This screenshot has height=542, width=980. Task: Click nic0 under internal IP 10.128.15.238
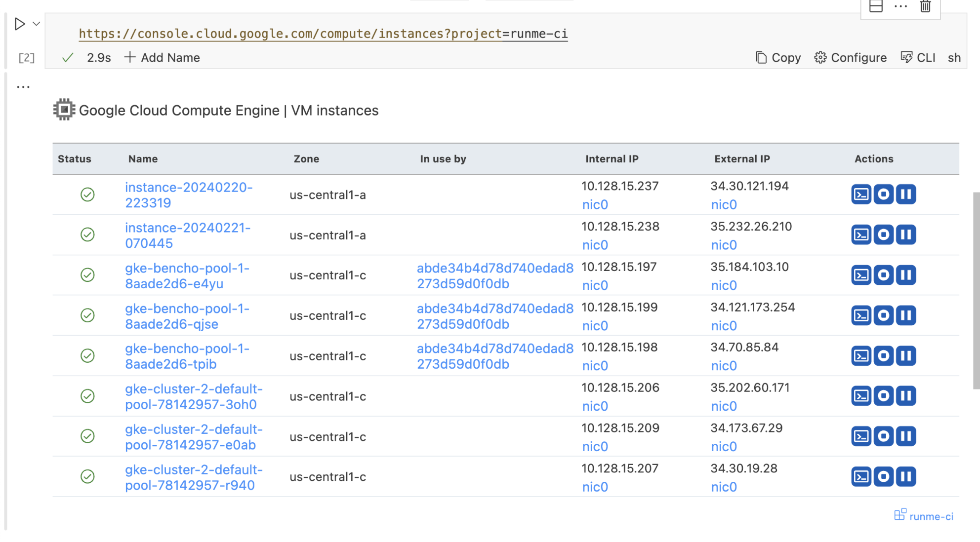point(595,245)
